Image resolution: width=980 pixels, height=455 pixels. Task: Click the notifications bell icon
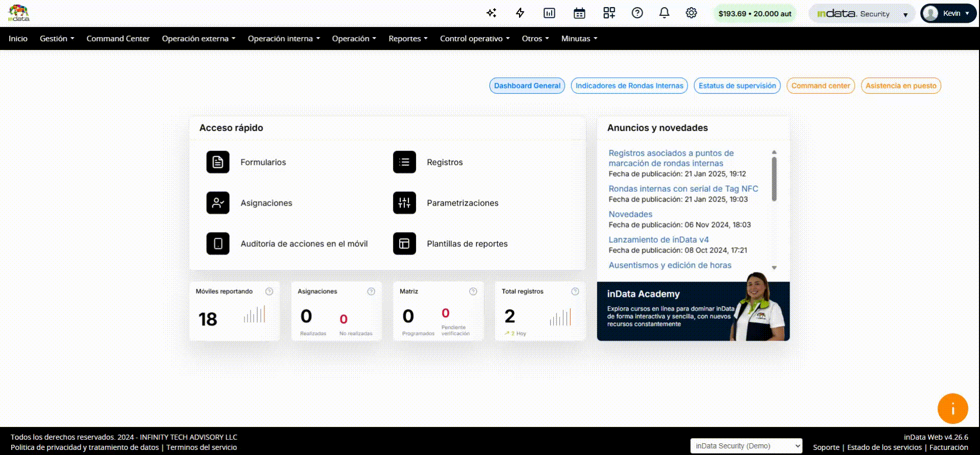[x=664, y=13]
